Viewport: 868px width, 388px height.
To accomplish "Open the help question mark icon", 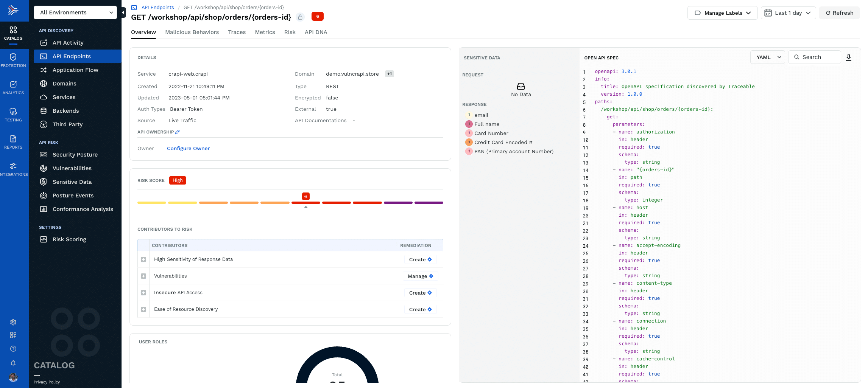I will point(13,349).
